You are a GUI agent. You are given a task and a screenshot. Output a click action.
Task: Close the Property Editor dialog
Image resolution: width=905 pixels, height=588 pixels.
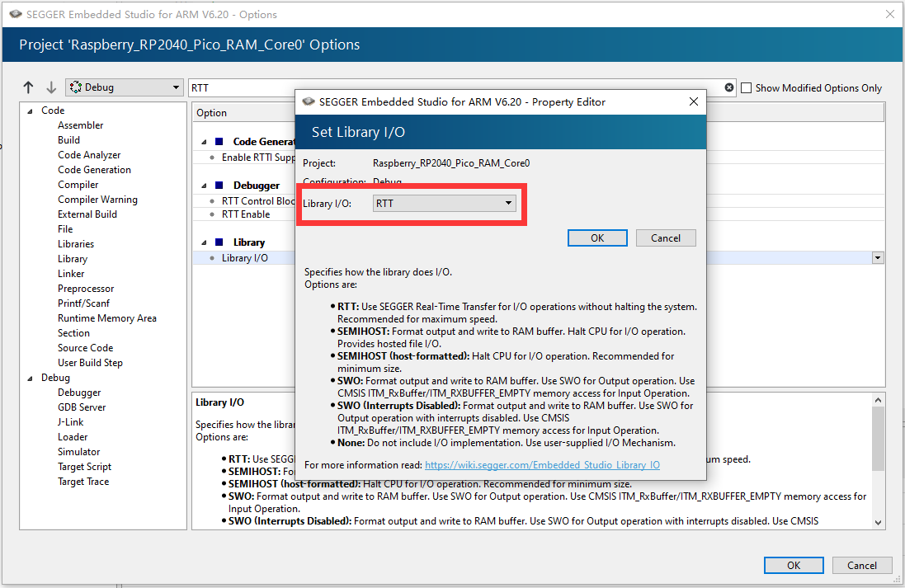[694, 101]
